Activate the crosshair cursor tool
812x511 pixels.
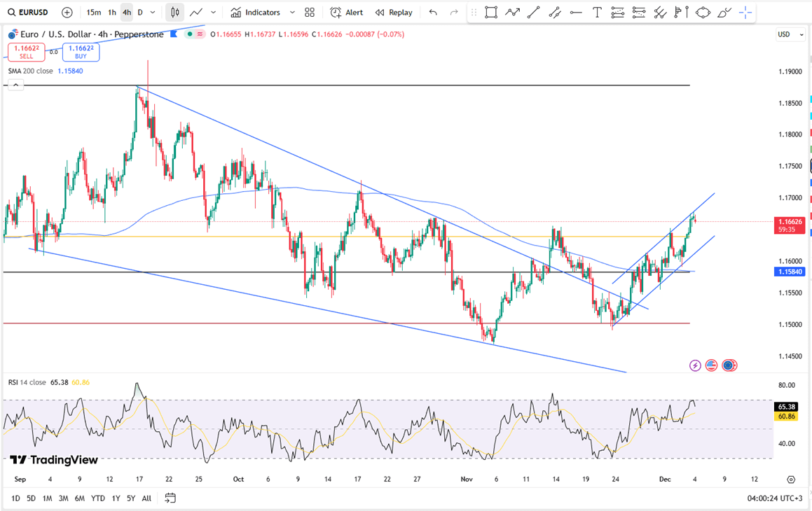(x=745, y=13)
